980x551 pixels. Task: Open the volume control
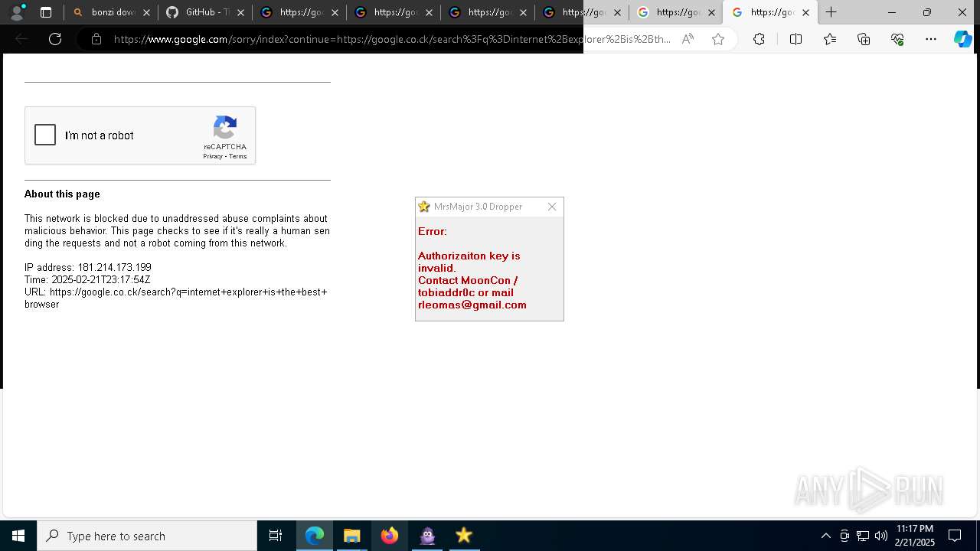point(881,536)
